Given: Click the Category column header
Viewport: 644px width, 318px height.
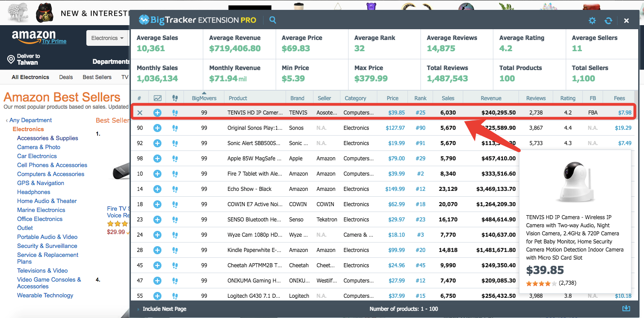Looking at the screenshot, I should pos(355,98).
